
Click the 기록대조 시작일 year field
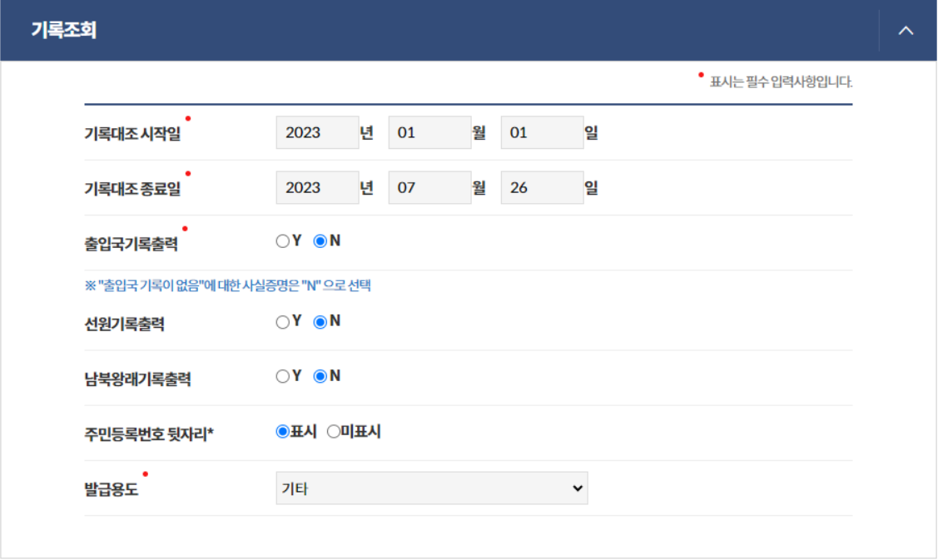pos(317,132)
